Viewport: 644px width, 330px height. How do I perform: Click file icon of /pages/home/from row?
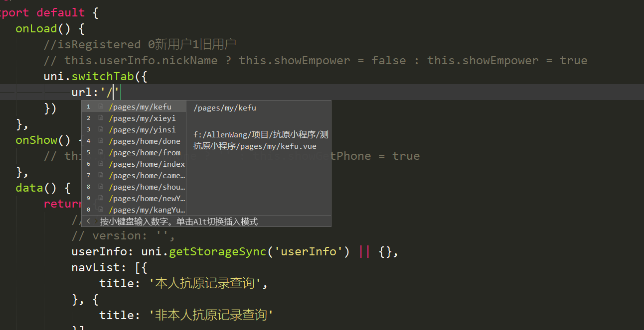[101, 152]
